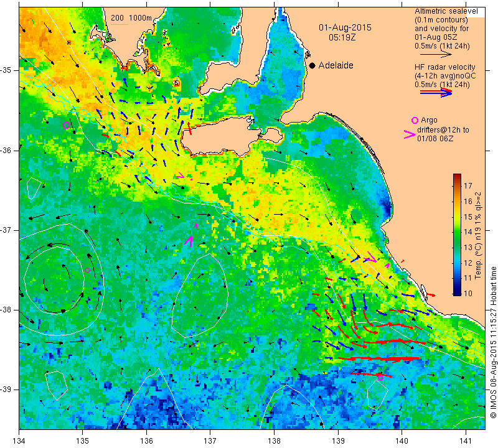
Task: Click the color bar tick label 16
Action: 468,202
